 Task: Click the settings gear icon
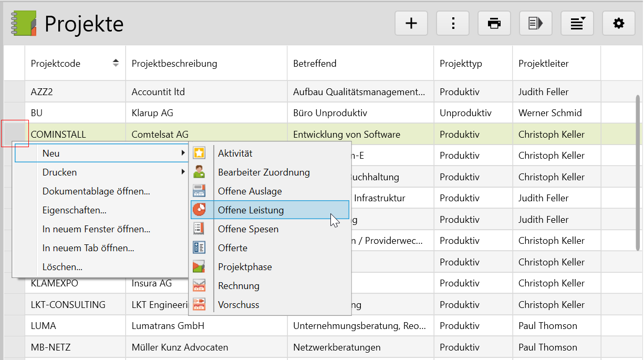(619, 24)
